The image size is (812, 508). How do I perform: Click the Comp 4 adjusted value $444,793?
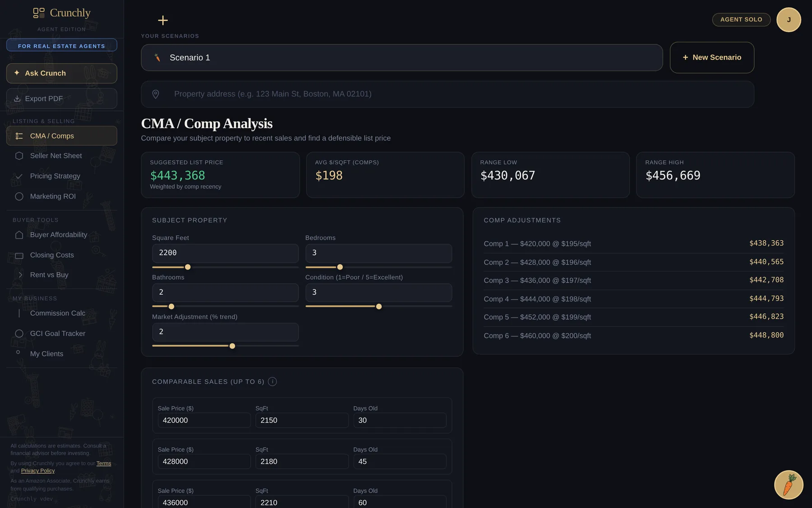tap(766, 298)
